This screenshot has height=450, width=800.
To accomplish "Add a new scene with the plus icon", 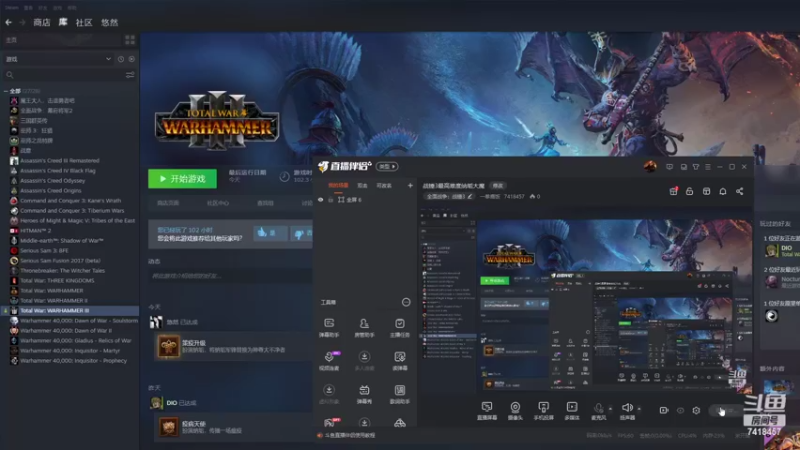I will point(410,186).
